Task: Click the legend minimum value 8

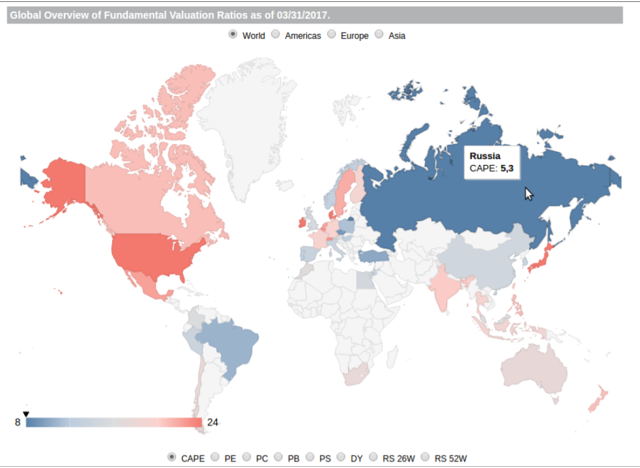Action: (x=18, y=422)
